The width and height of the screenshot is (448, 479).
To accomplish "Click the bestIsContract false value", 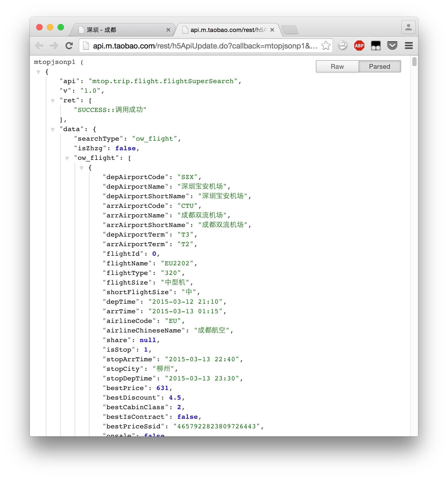I will click(188, 417).
